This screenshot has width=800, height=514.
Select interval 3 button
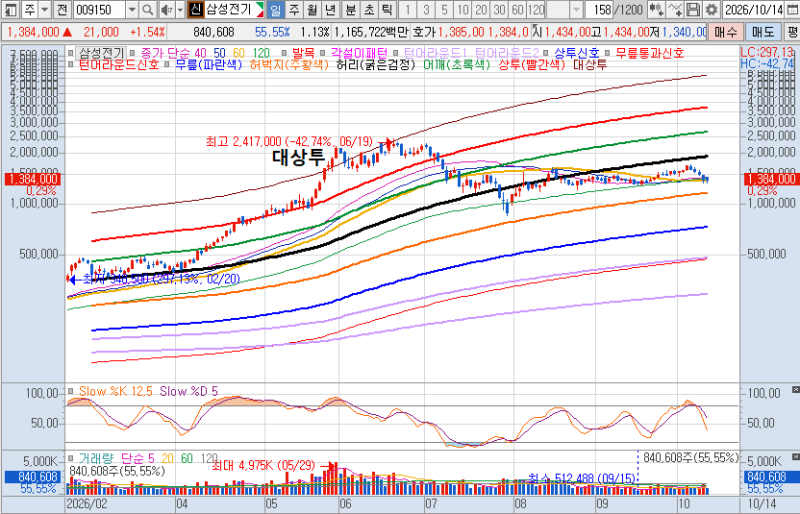tap(426, 9)
